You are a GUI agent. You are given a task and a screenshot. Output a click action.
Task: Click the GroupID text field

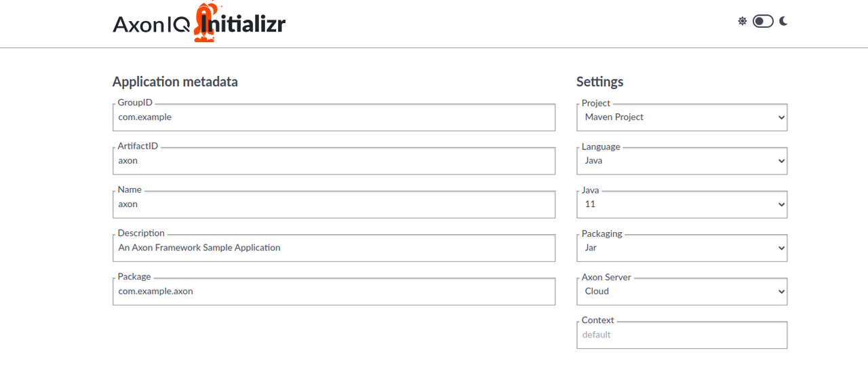(x=334, y=117)
